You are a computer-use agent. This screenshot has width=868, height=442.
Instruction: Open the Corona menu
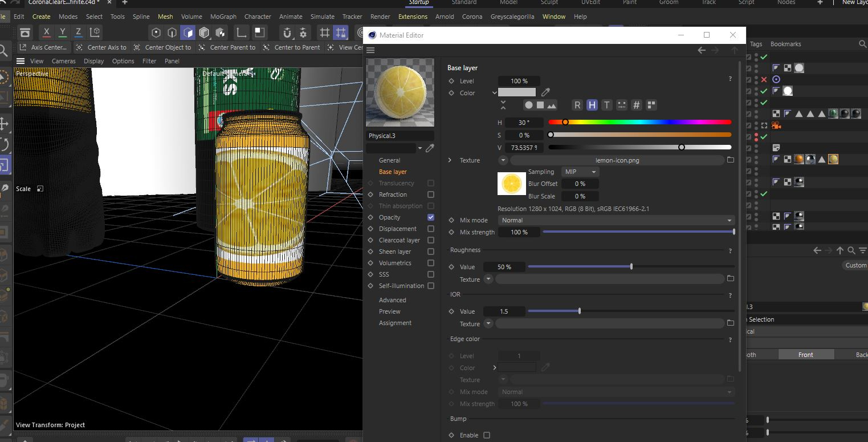(x=472, y=17)
